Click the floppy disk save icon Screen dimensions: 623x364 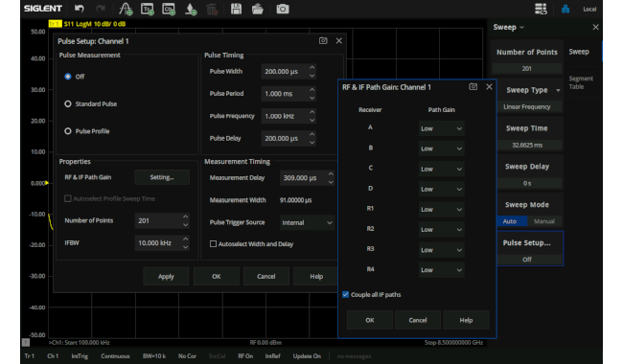pyautogui.click(x=236, y=9)
